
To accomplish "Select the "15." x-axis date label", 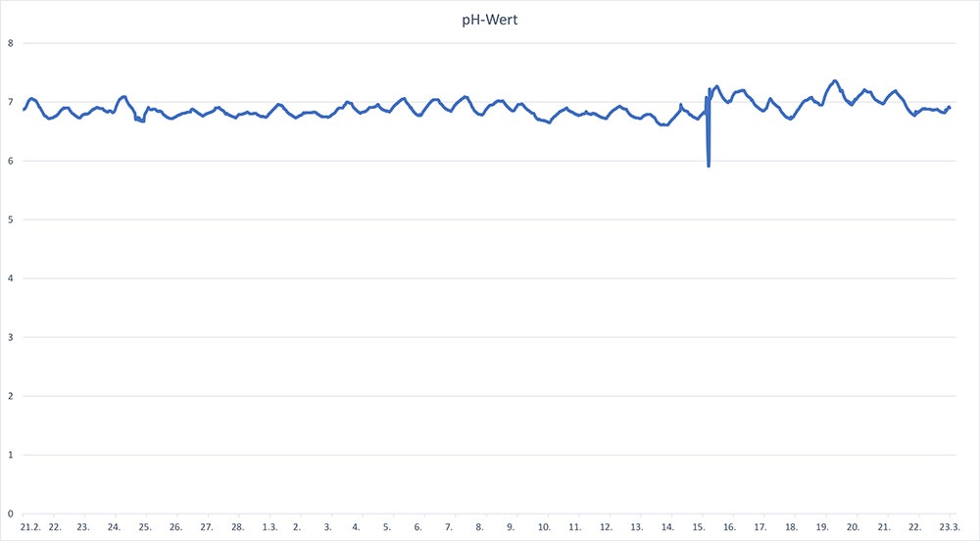I will tap(699, 527).
